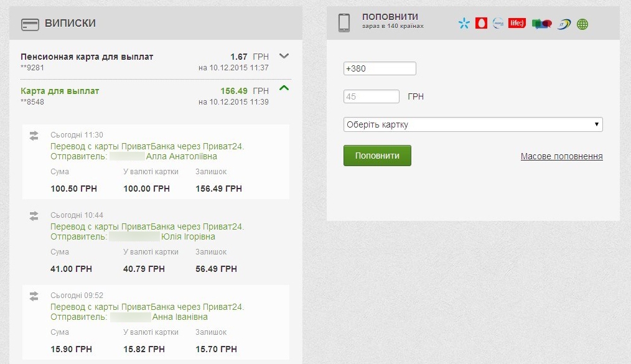This screenshot has width=631, height=364.
Task: Select the green-red speech bubbles operator icon
Action: click(x=542, y=24)
